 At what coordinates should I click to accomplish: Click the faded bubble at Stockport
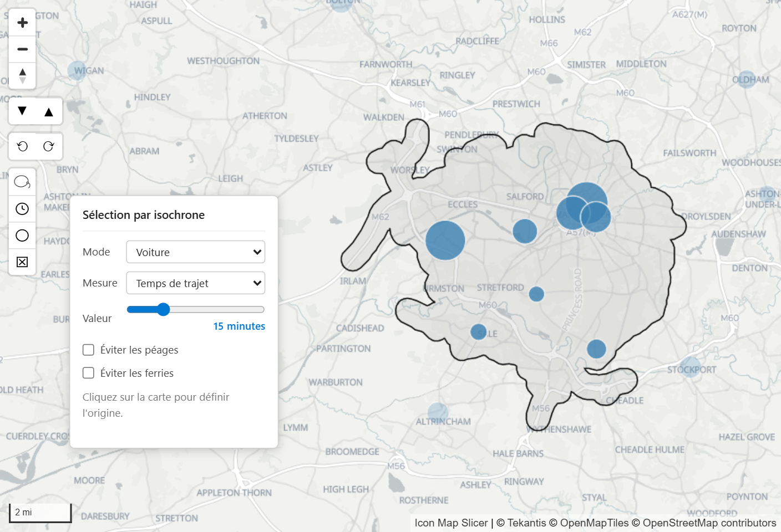point(690,367)
